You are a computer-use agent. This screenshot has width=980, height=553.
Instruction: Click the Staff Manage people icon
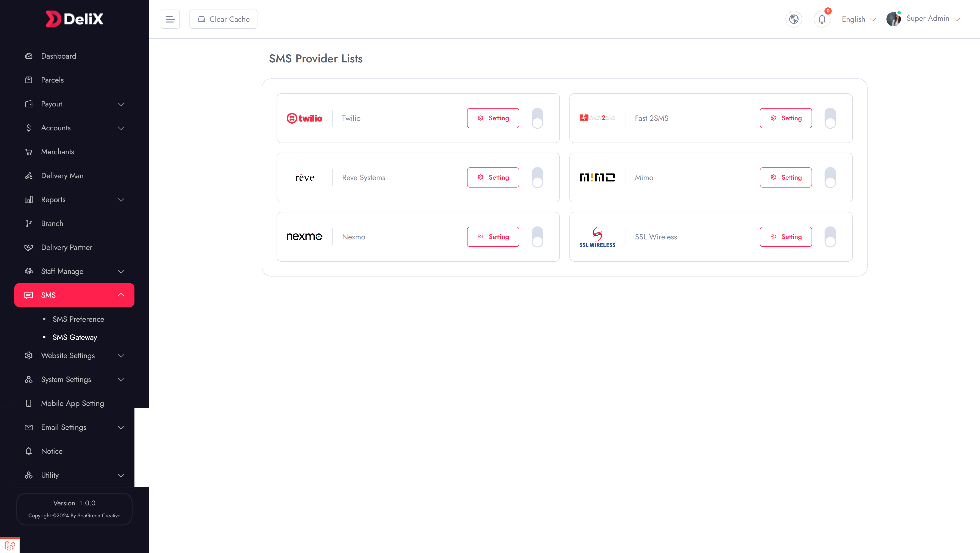pyautogui.click(x=28, y=271)
